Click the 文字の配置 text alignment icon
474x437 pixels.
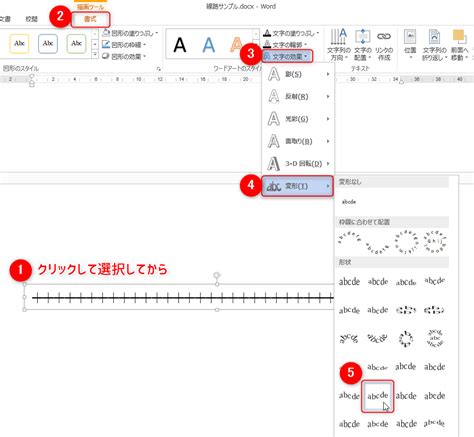(x=363, y=45)
